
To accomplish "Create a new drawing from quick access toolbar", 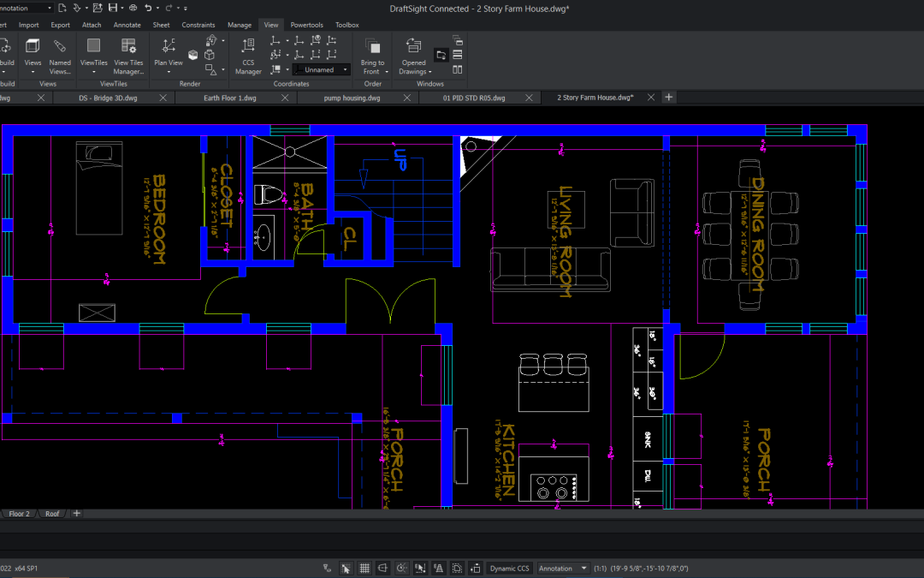I will point(62,8).
